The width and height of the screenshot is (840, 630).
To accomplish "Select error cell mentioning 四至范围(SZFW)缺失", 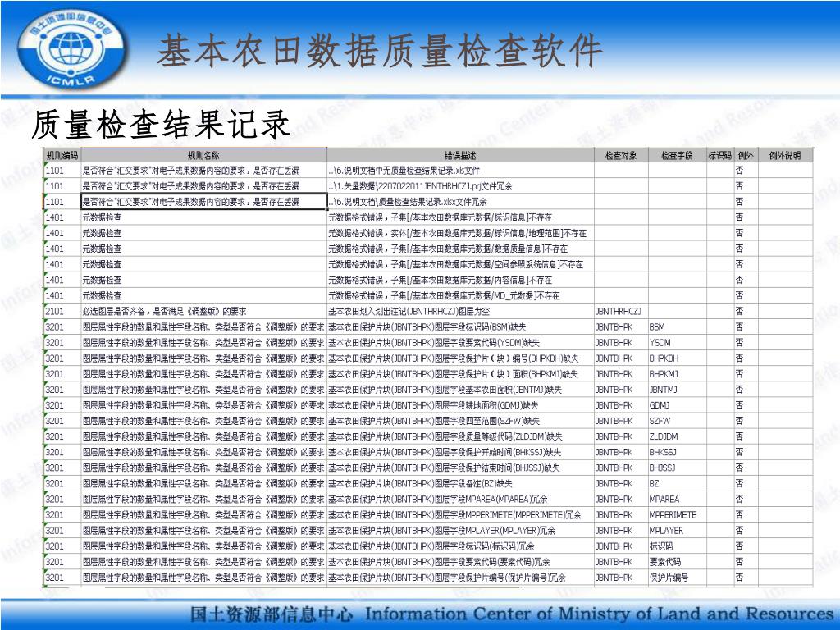I will pos(460,421).
